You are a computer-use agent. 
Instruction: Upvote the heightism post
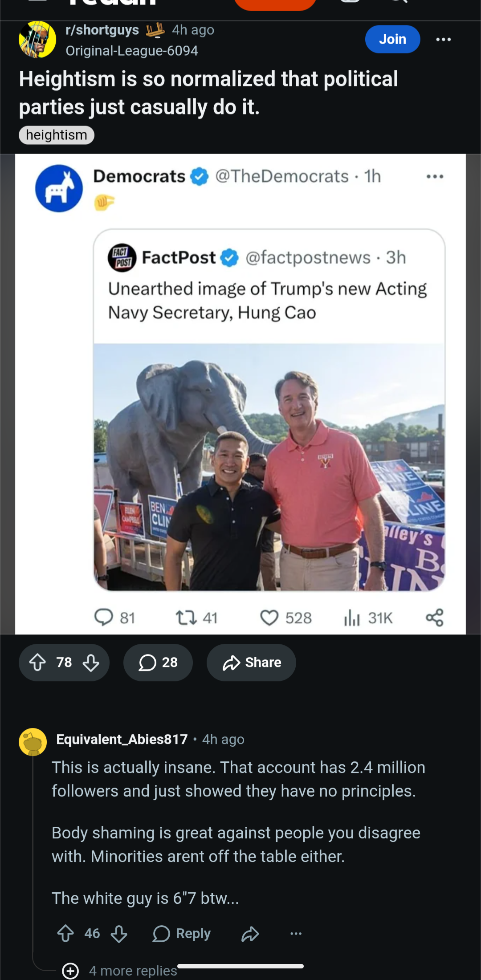[x=37, y=663]
